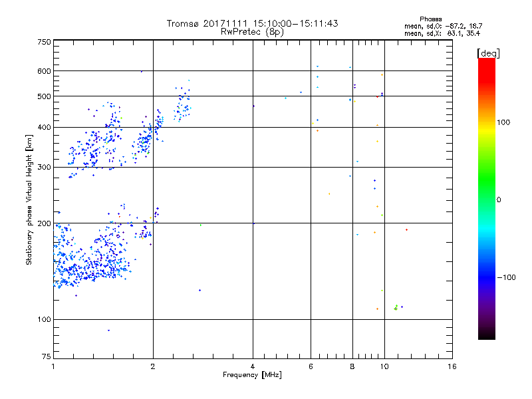Viewport: 532px width, 399px height.
Task: Click the 'mean, sd,O: -87.2, 18.7' statistic
Action: pos(443,26)
